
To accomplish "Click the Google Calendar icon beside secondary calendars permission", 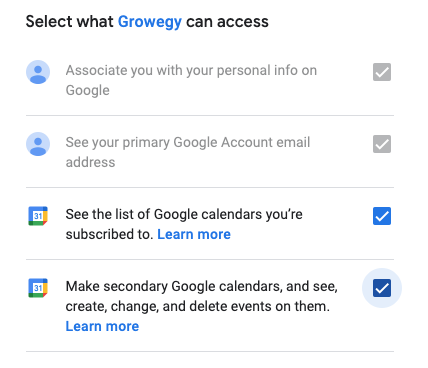I will pyautogui.click(x=38, y=288).
